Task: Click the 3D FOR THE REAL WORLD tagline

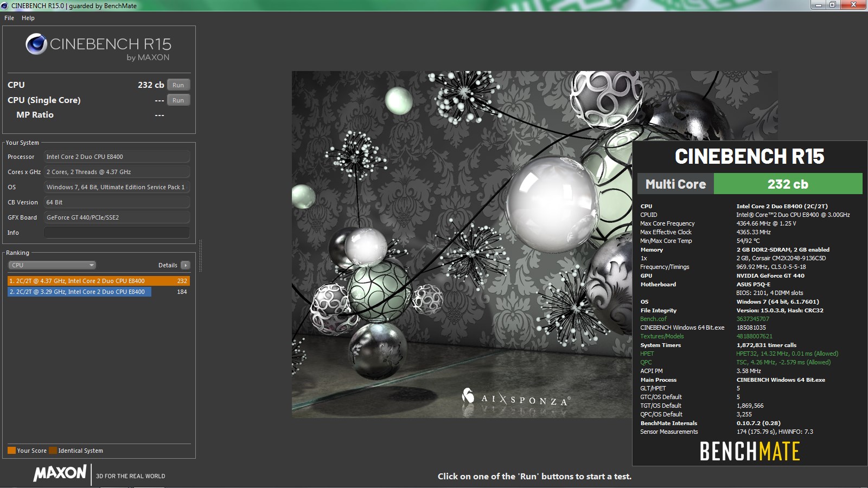Action: tap(131, 476)
